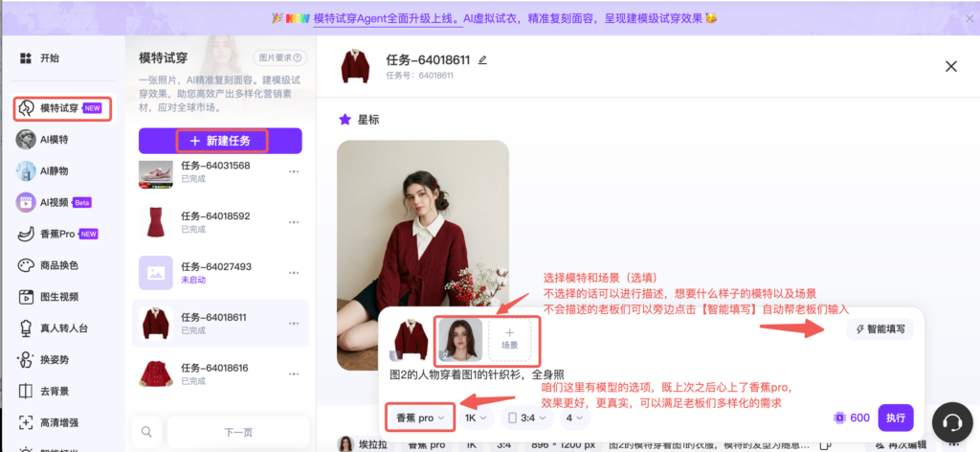Open the 商品换色 palette icon
The height and width of the screenshot is (452, 980).
tap(26, 265)
